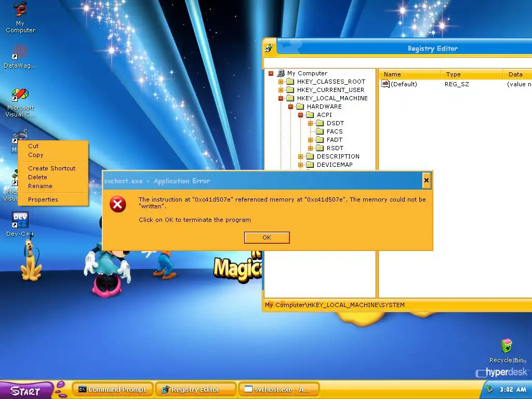Open the Start menu

tap(26, 391)
